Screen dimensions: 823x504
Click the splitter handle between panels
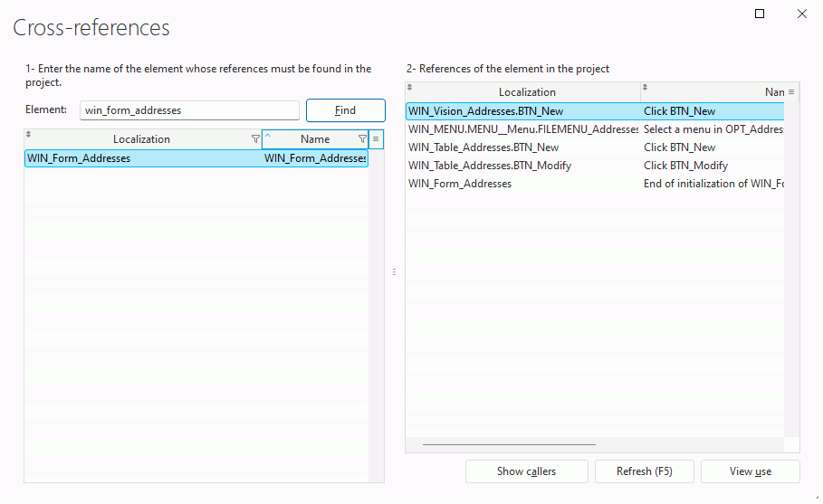[394, 271]
